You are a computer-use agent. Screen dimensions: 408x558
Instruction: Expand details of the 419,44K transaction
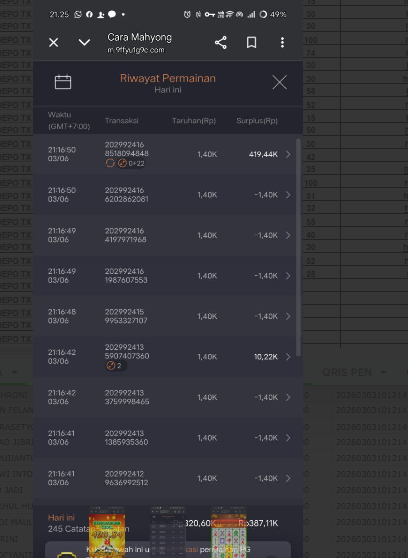[x=288, y=154]
